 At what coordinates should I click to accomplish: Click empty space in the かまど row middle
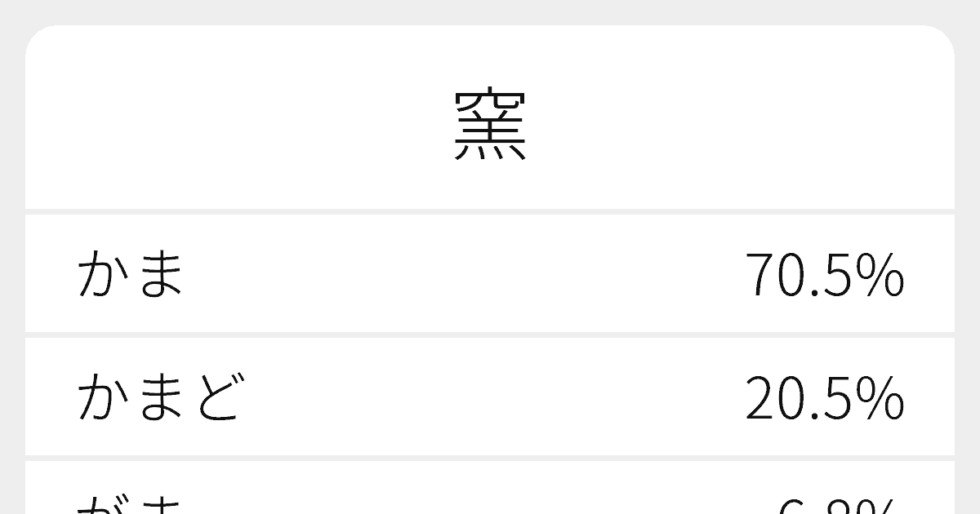[490, 398]
